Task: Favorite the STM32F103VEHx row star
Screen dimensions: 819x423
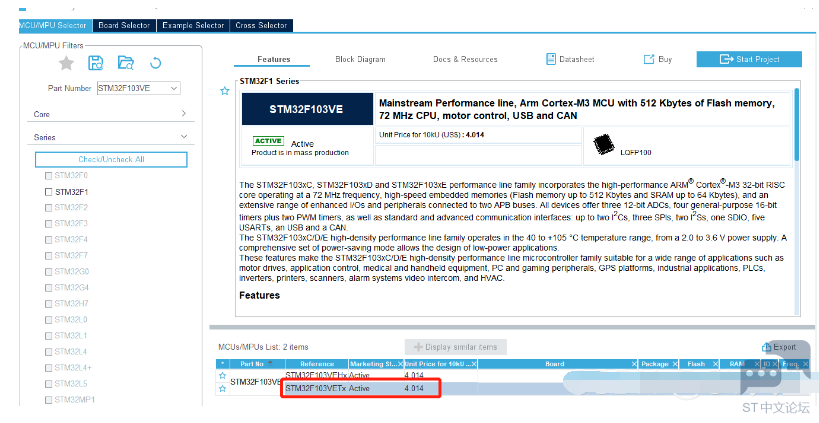Action: click(223, 375)
